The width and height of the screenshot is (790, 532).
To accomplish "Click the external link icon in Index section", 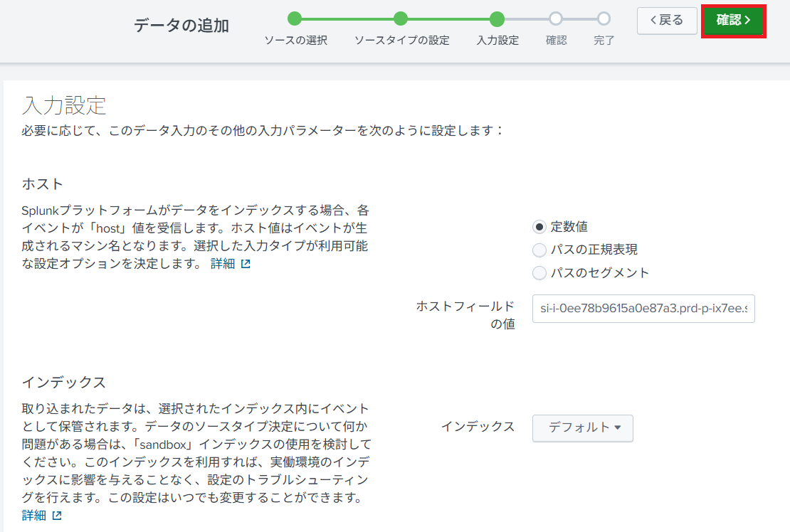I will 57,516.
